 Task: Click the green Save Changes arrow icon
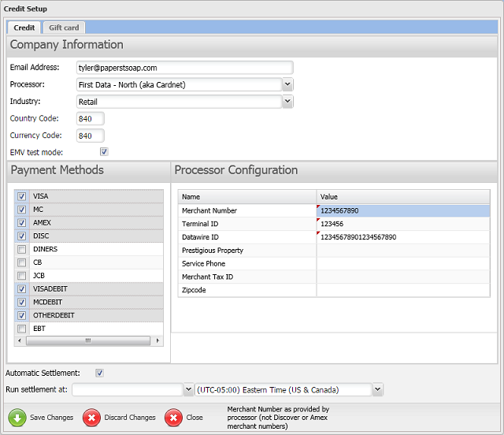[17, 418]
